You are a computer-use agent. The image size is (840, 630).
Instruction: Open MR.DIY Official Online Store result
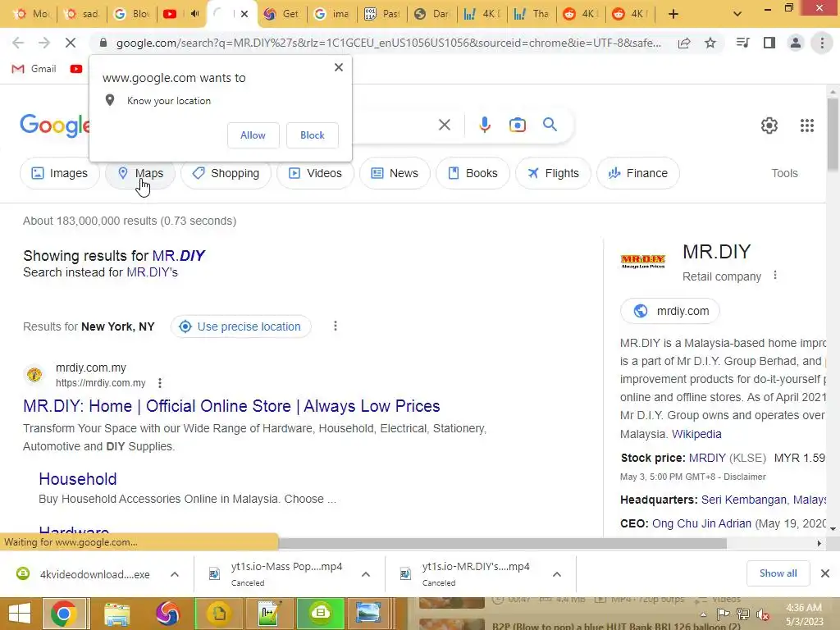(x=231, y=406)
